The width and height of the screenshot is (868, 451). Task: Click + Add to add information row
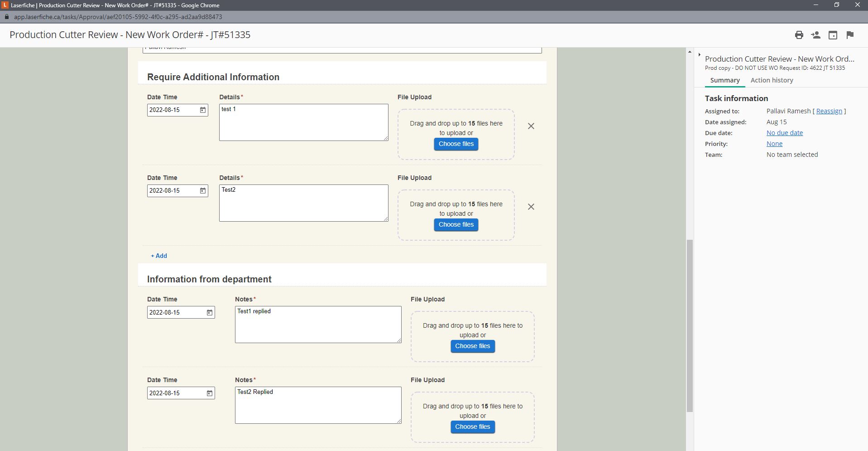point(159,256)
